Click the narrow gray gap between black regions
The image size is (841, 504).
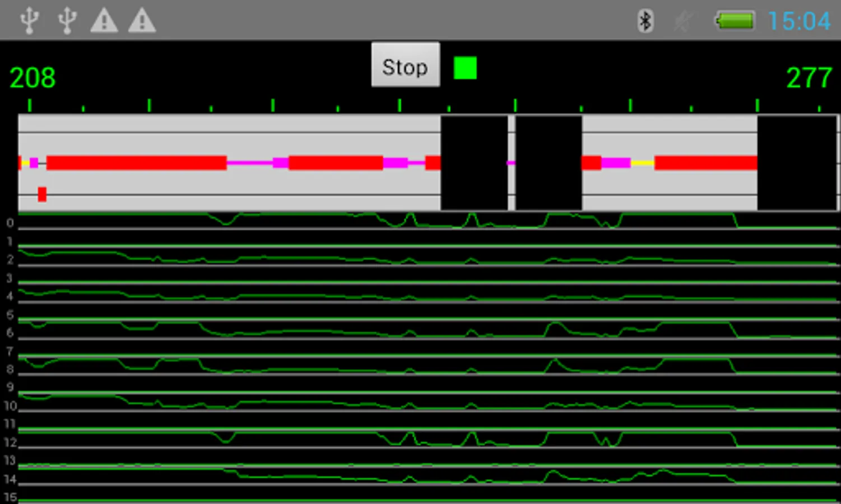tap(512, 163)
